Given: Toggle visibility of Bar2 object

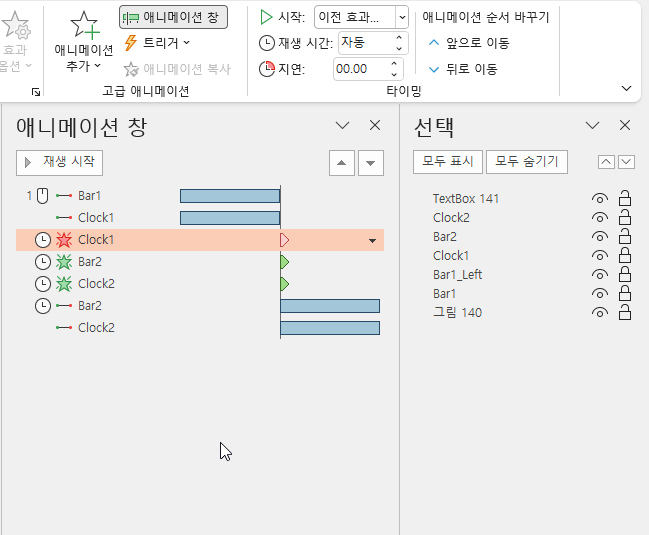Looking at the screenshot, I should click(x=600, y=236).
